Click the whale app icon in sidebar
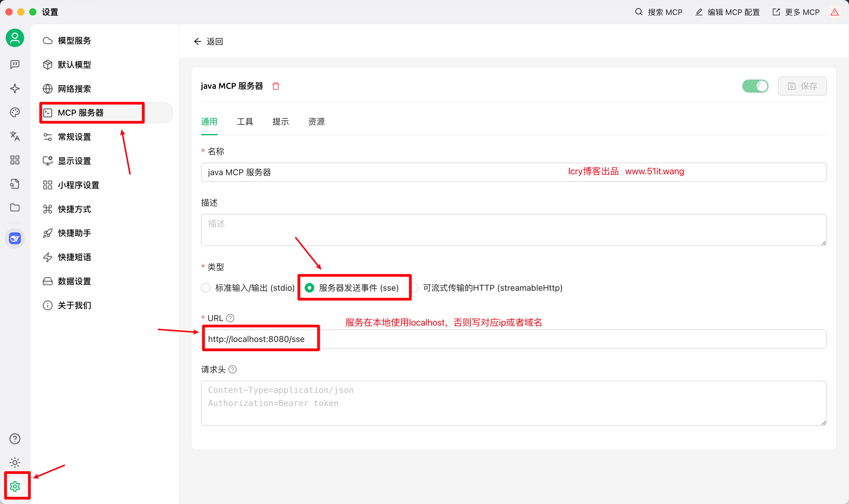The height and width of the screenshot is (504, 849). click(x=15, y=238)
